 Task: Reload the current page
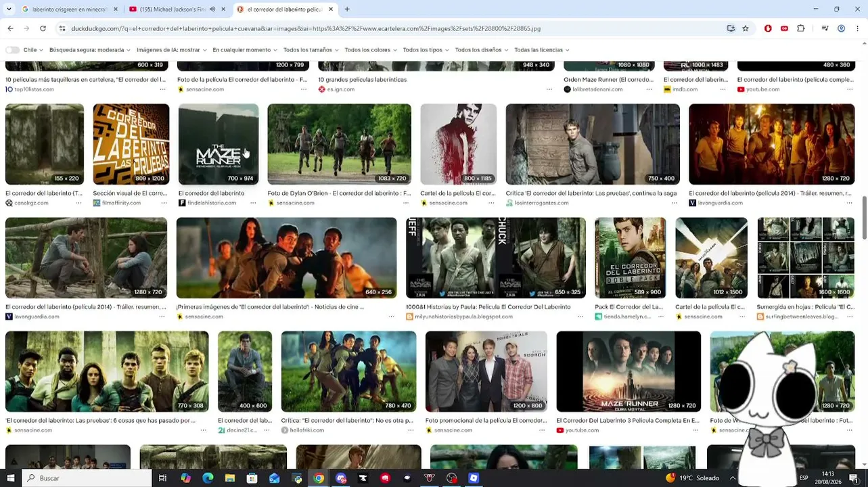pyautogui.click(x=43, y=28)
